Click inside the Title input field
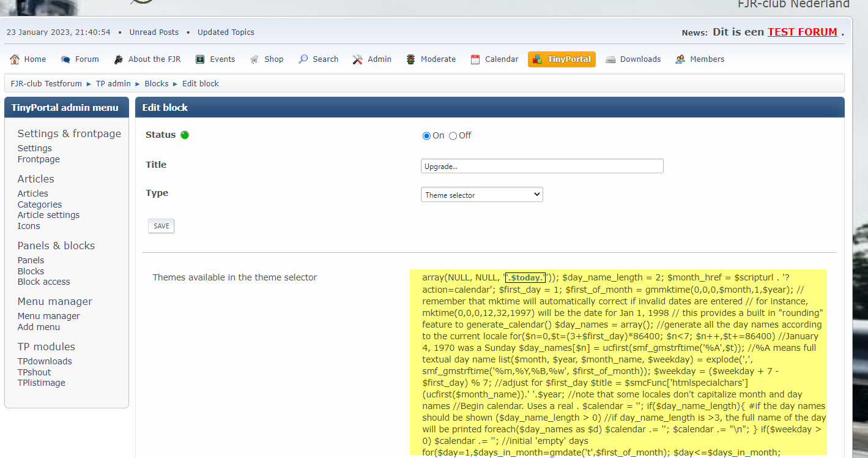The image size is (868, 458). click(542, 165)
